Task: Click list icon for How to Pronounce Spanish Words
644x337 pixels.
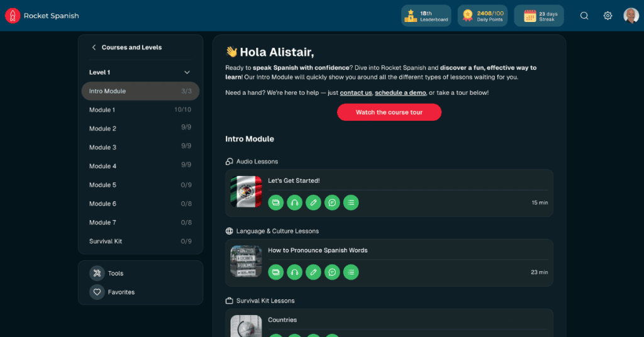Action: pyautogui.click(x=351, y=272)
